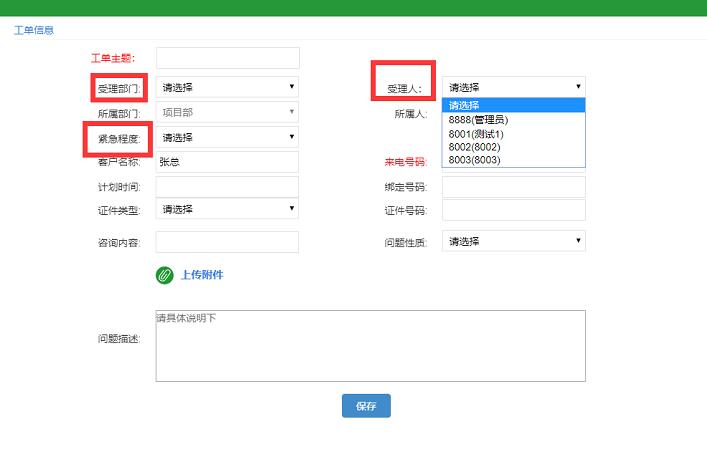The height and width of the screenshot is (452, 707).
Task: Open the 受理部门 dropdown
Action: point(227,87)
